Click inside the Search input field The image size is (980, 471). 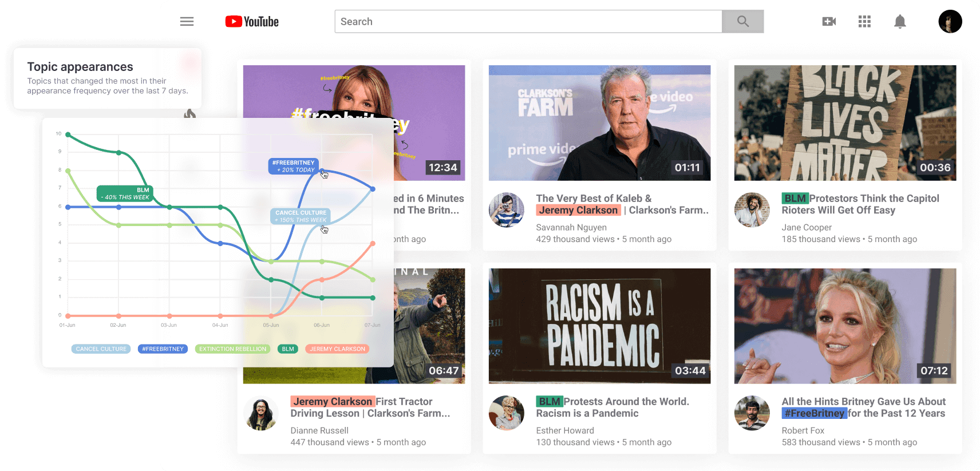click(528, 22)
